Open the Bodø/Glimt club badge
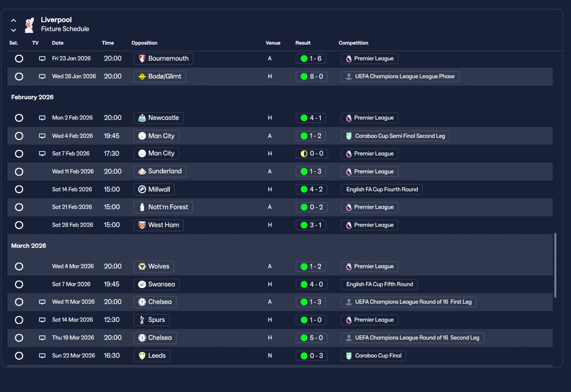 pos(142,77)
